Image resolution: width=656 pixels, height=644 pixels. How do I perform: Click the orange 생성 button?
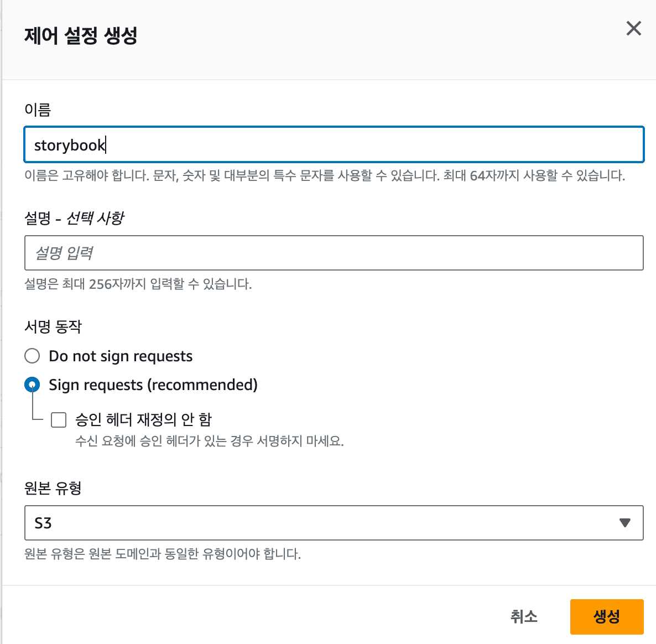pos(606,616)
